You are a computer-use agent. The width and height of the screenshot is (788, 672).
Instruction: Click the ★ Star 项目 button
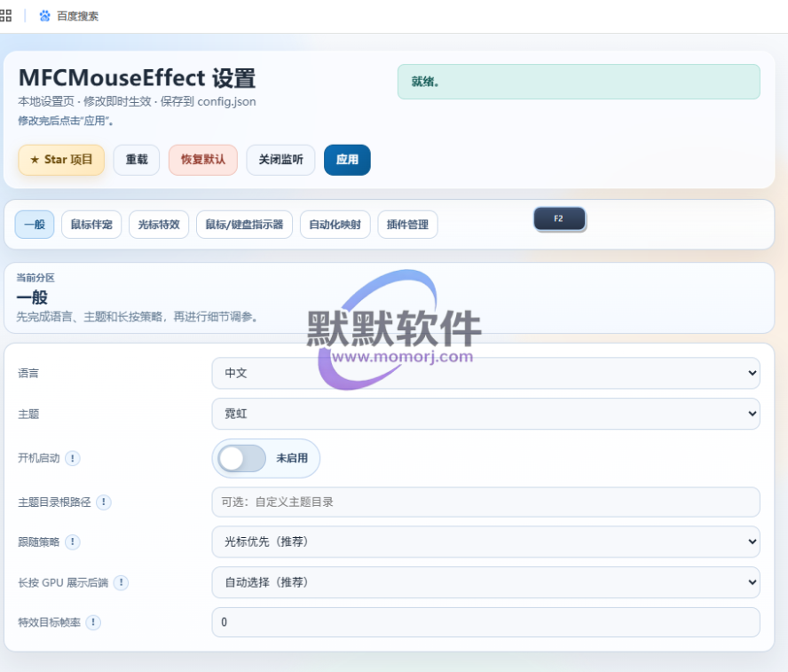pos(61,160)
